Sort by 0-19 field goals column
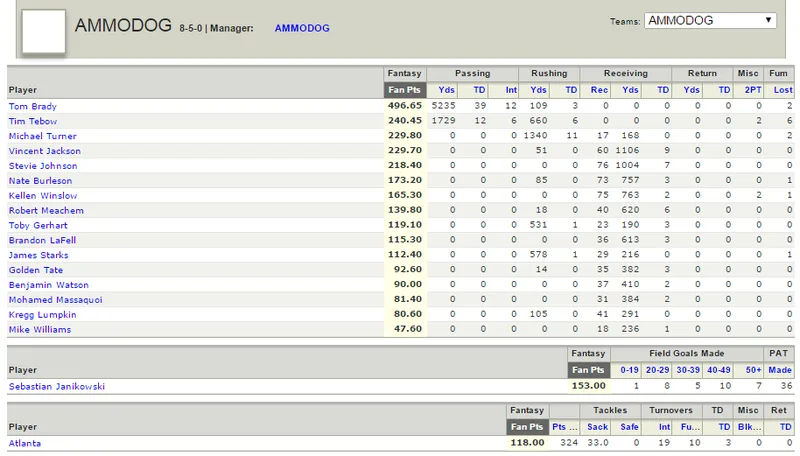This screenshot has height=456, width=800. pyautogui.click(x=629, y=370)
